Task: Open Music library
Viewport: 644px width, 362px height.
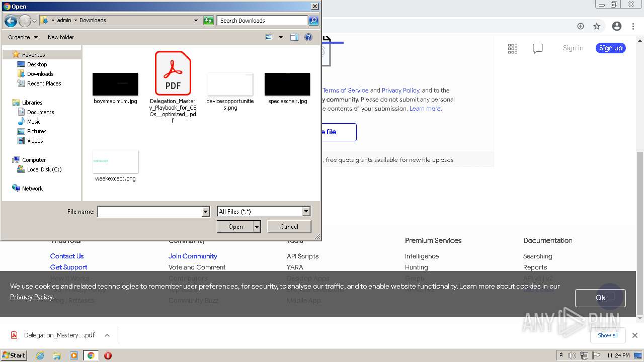Action: coord(34,122)
